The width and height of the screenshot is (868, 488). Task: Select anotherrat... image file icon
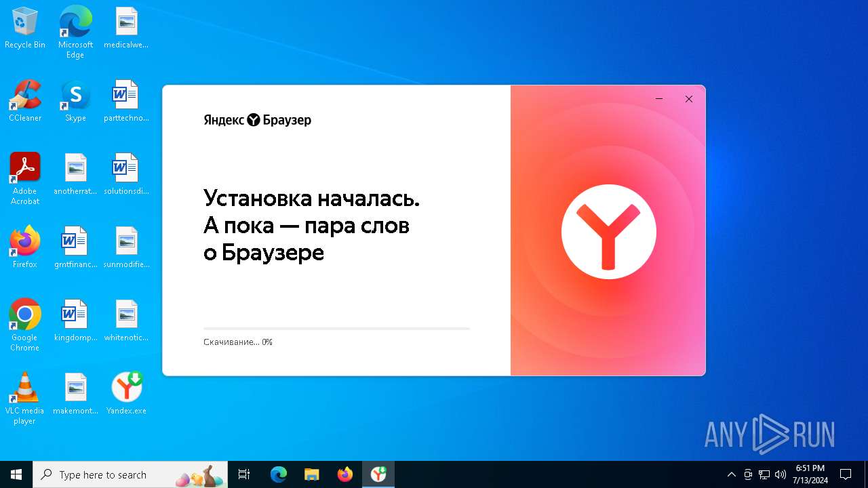coord(75,174)
